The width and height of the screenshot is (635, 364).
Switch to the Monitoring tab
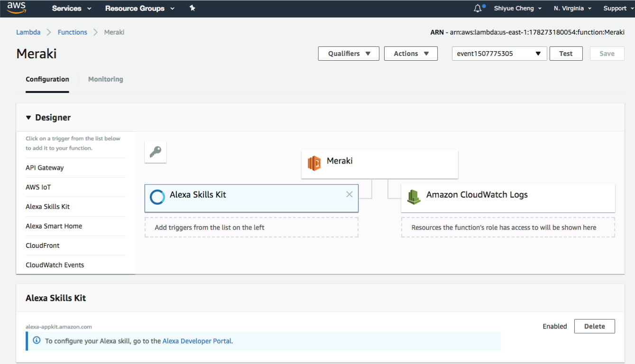(105, 79)
